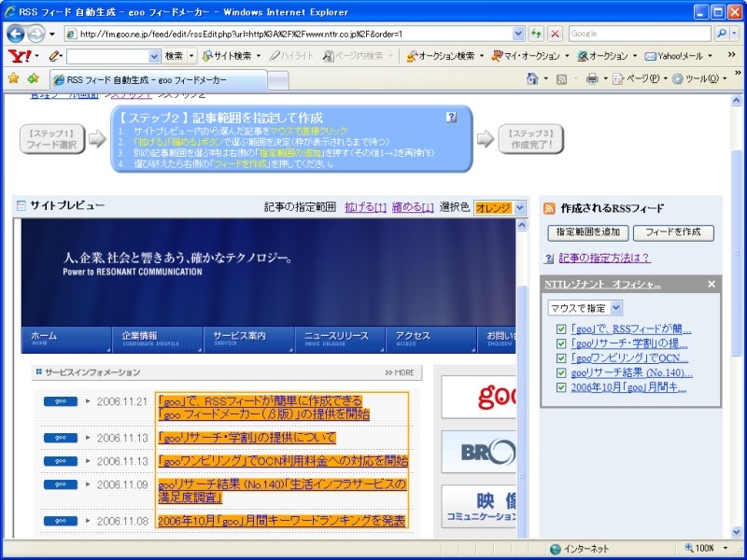Click the Google search magnifier icon

(x=722, y=34)
